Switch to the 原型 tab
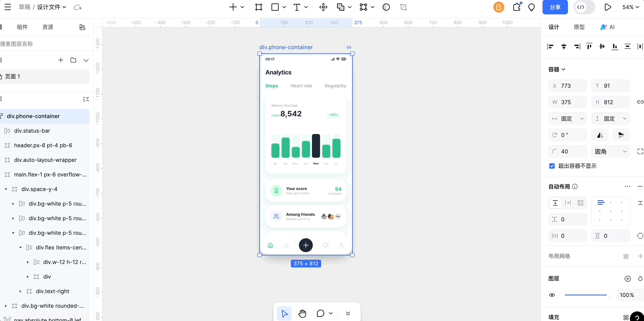Image resolution: width=644 pixels, height=321 pixels. [579, 27]
